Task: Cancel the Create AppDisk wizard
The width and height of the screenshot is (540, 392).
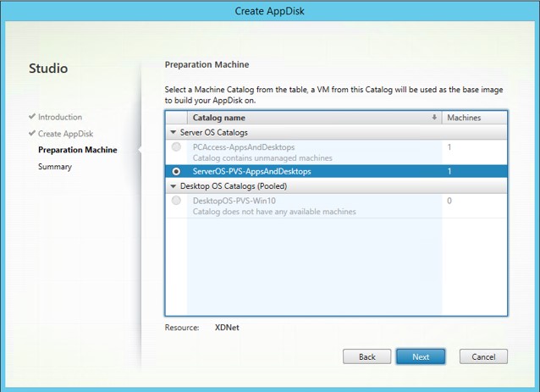Action: click(x=483, y=356)
